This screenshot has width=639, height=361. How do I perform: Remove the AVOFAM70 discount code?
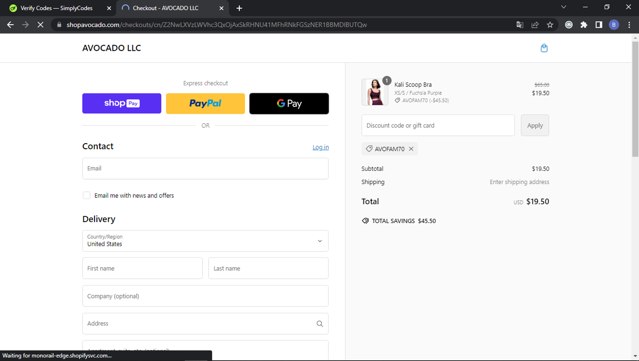[x=411, y=149]
